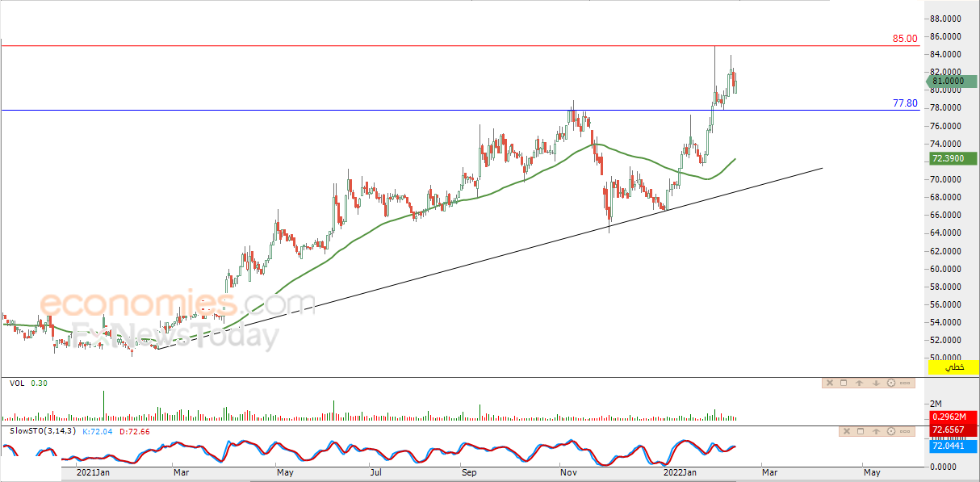980x482 pixels.
Task: Maximize the VOL indicator panel
Action: [844, 383]
